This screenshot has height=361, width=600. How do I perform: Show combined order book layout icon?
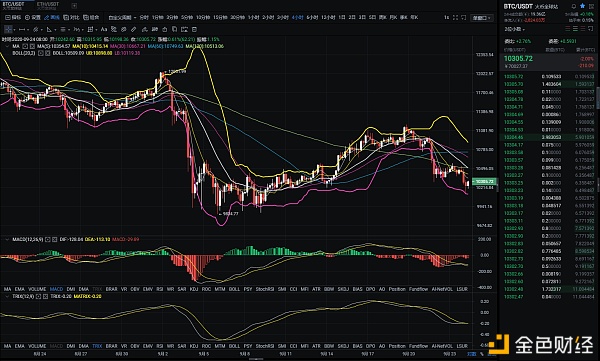pos(568,29)
